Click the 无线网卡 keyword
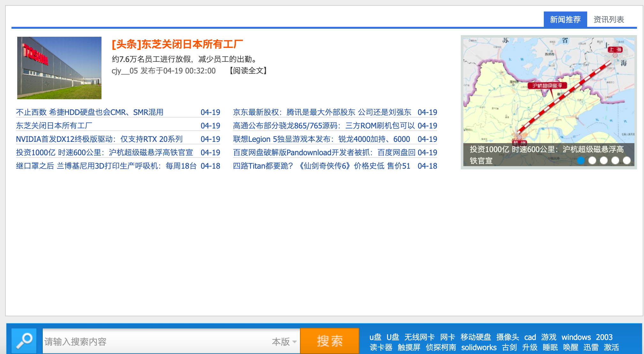Screen dimensions: 644x354 419,337
